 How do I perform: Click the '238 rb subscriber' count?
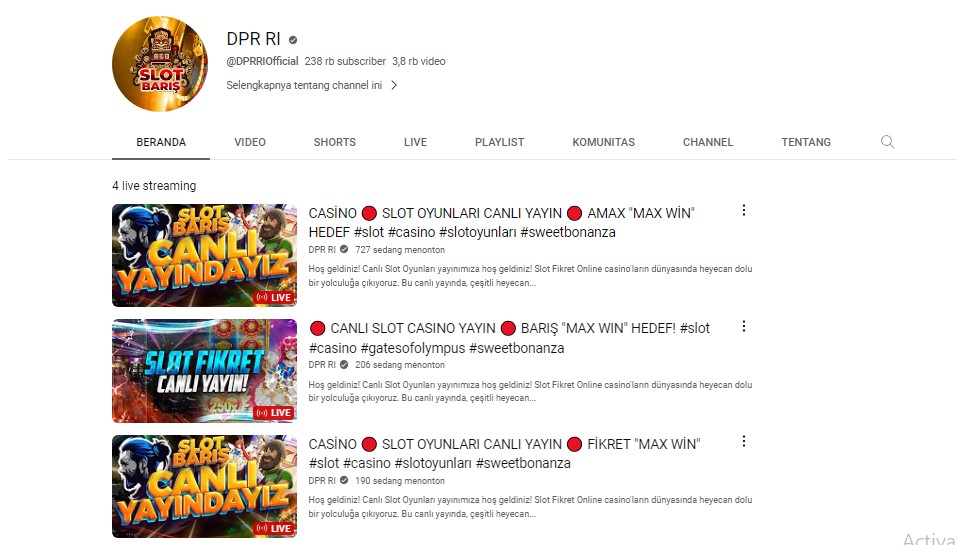pyautogui.click(x=345, y=61)
